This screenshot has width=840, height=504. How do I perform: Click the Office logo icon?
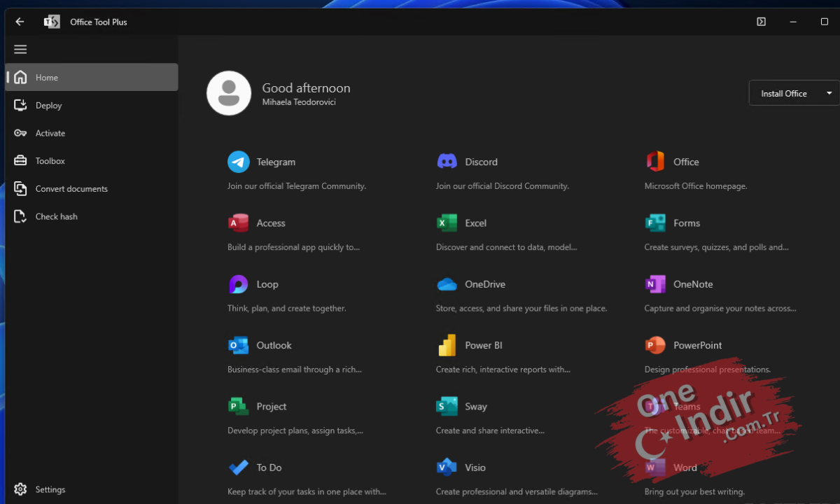655,162
